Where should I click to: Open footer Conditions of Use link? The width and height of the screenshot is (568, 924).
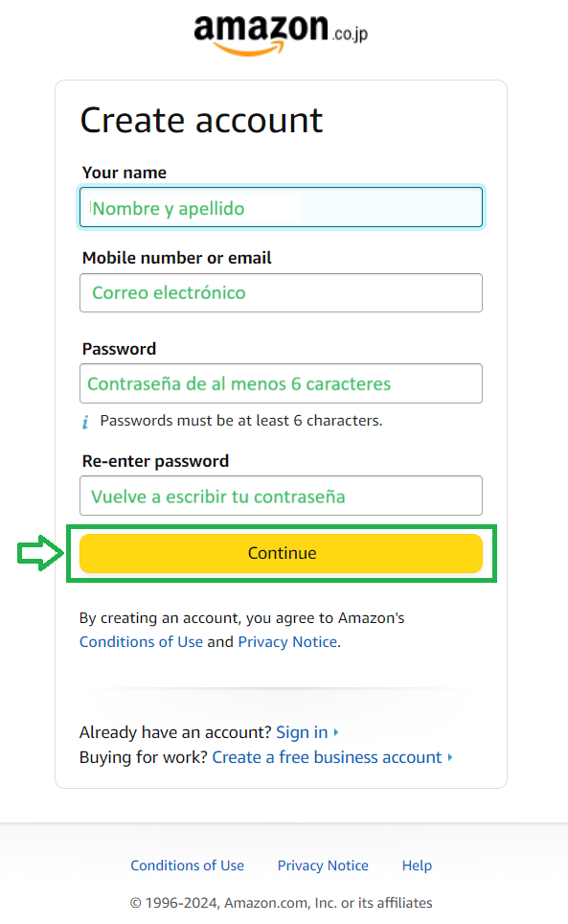[187, 866]
